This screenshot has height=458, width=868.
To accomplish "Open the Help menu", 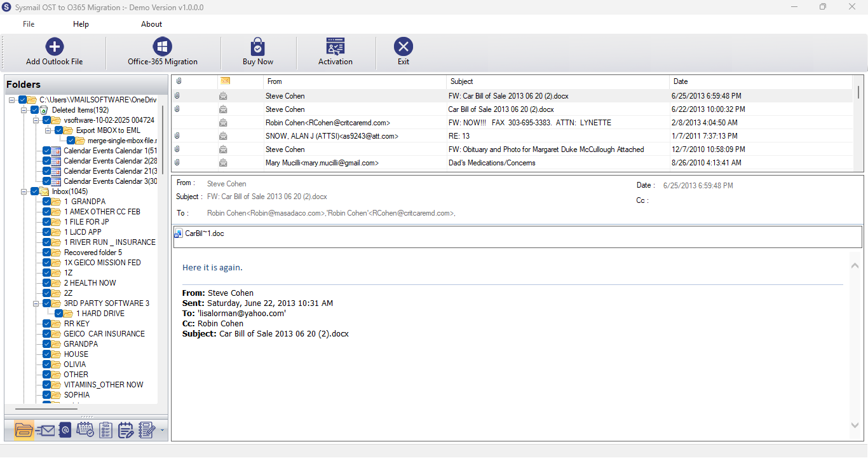I will pos(81,24).
